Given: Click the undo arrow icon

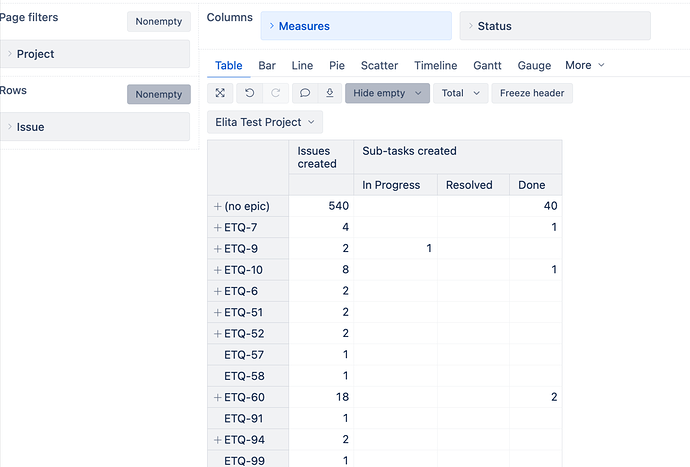Looking at the screenshot, I should pos(249,93).
